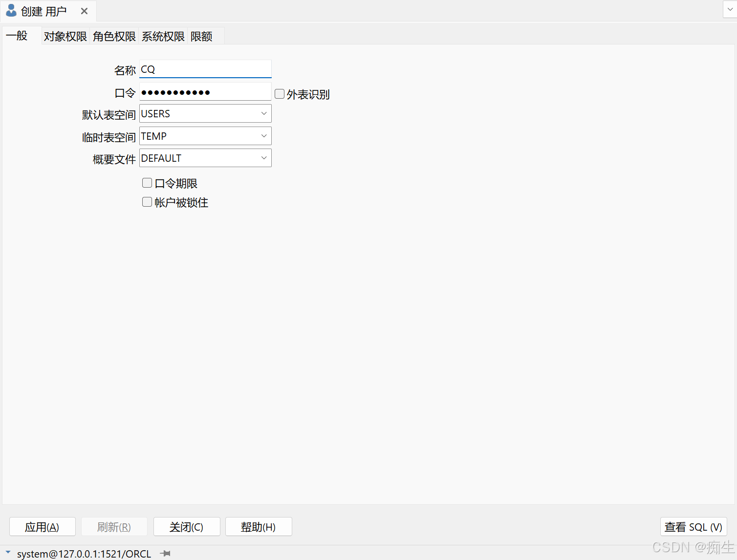Open the 对象权限 tab
The image size is (737, 560).
(65, 37)
